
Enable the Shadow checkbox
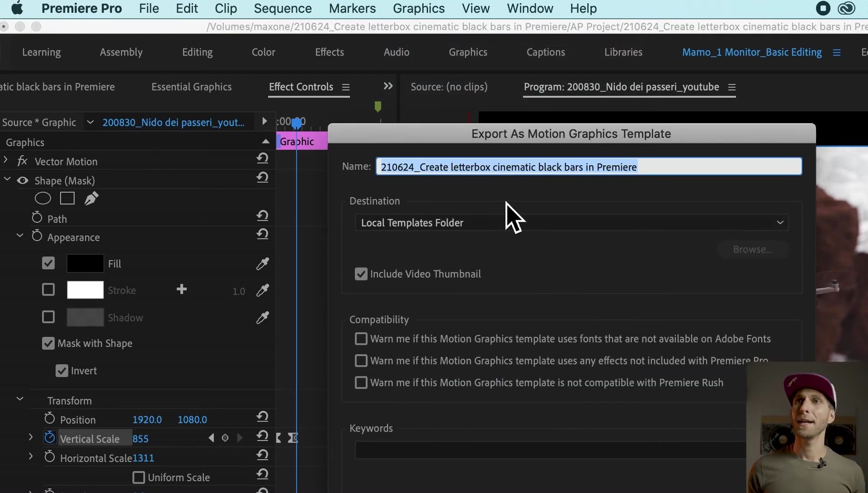[x=48, y=317]
